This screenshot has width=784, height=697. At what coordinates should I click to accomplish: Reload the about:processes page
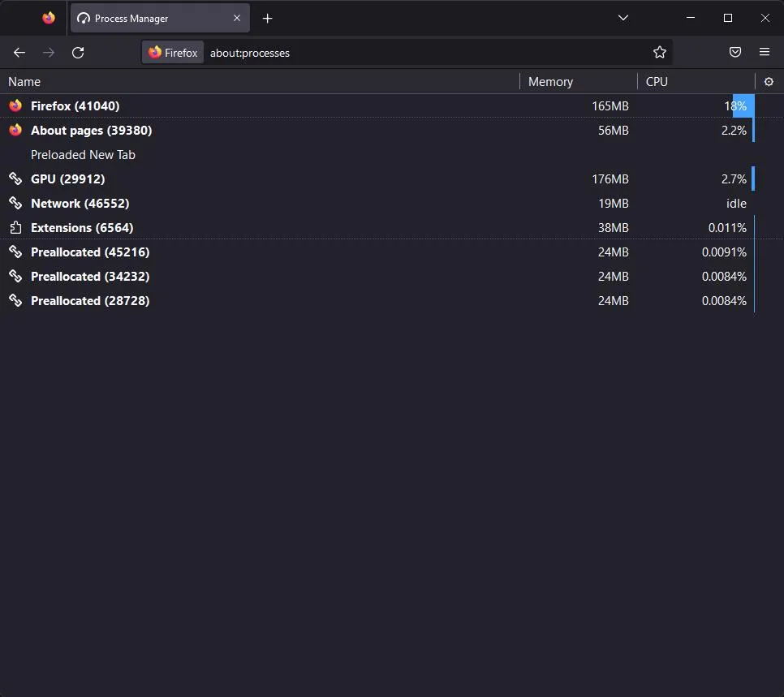[x=78, y=53]
